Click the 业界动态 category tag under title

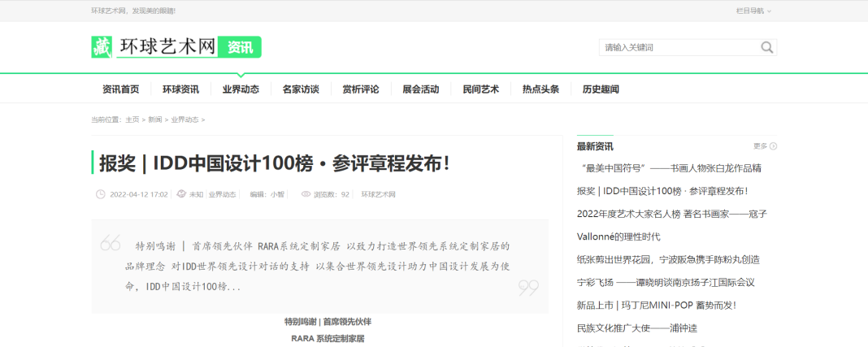(222, 194)
